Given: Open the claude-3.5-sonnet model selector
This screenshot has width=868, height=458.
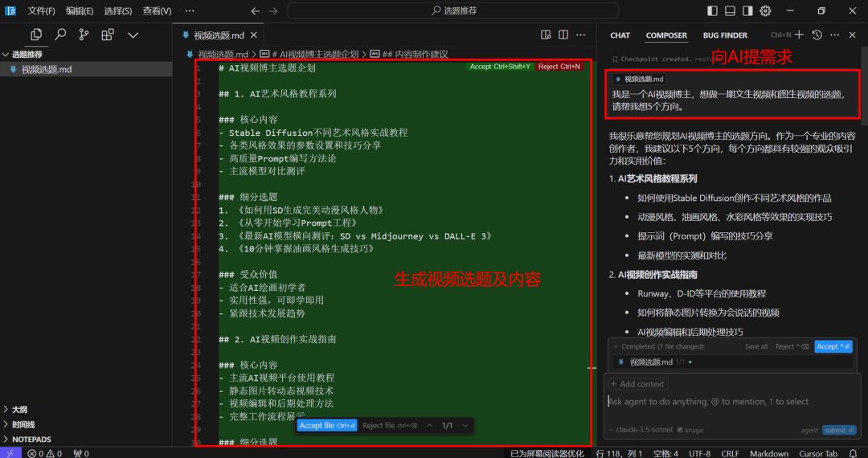Looking at the screenshot, I should click(642, 430).
